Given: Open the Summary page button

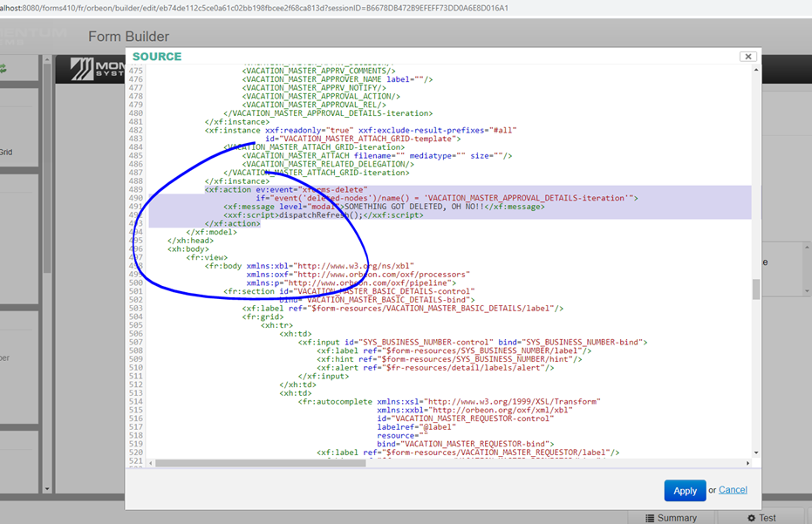Looking at the screenshot, I should click(x=672, y=518).
